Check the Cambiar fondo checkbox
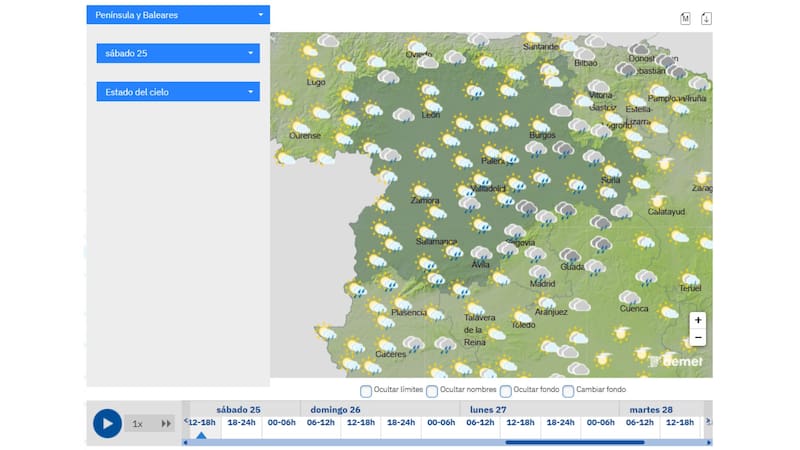 click(x=568, y=391)
